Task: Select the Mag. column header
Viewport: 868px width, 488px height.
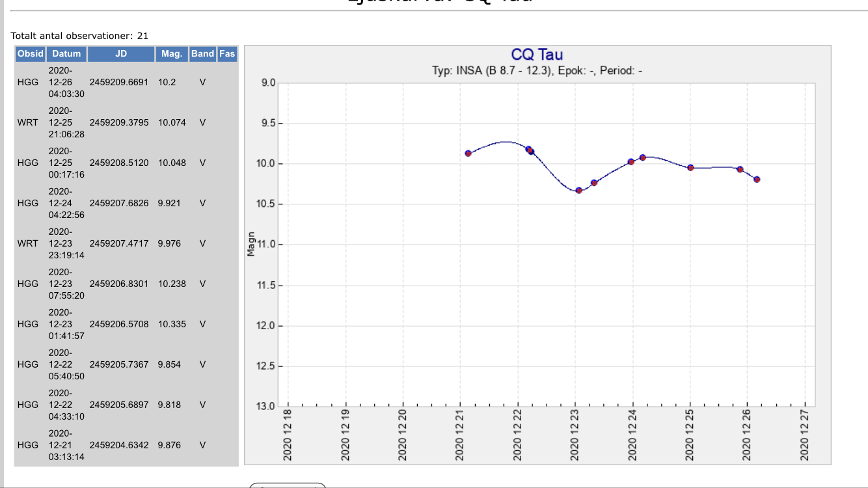Action: coord(172,54)
